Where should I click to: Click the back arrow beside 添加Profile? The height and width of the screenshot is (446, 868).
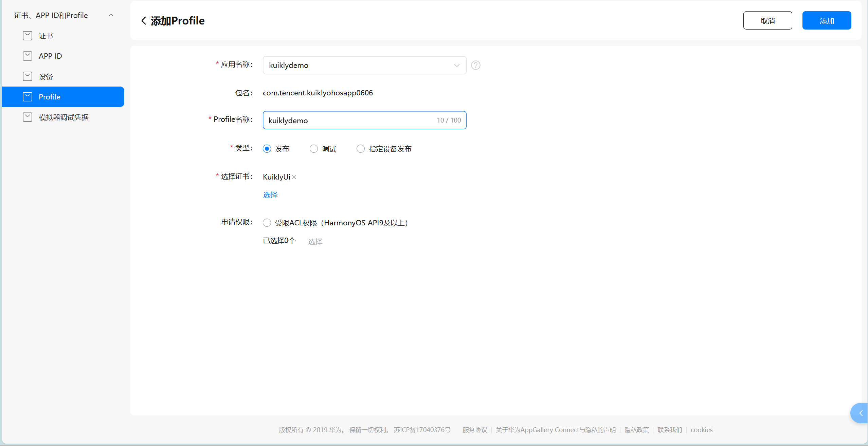point(144,21)
